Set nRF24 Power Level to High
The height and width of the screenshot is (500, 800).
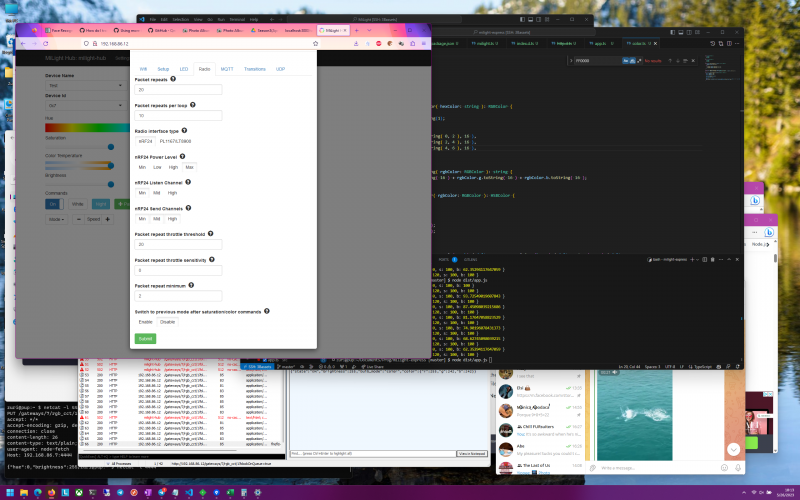[x=174, y=167]
